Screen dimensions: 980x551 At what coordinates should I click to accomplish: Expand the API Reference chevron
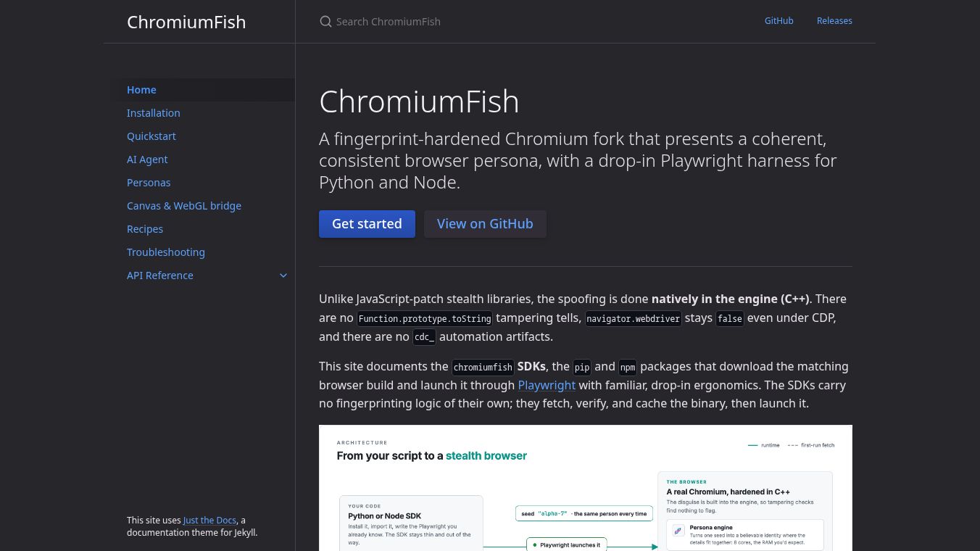[283, 275]
